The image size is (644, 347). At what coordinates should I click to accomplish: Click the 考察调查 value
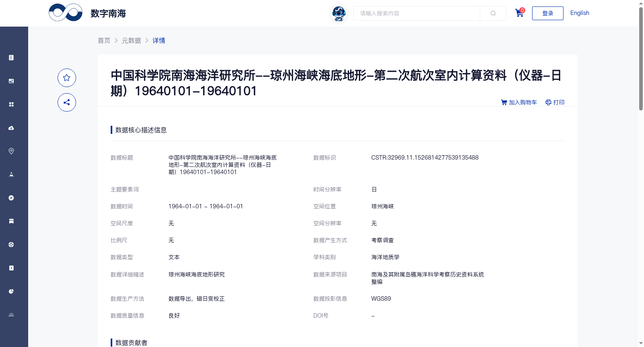[x=382, y=240]
